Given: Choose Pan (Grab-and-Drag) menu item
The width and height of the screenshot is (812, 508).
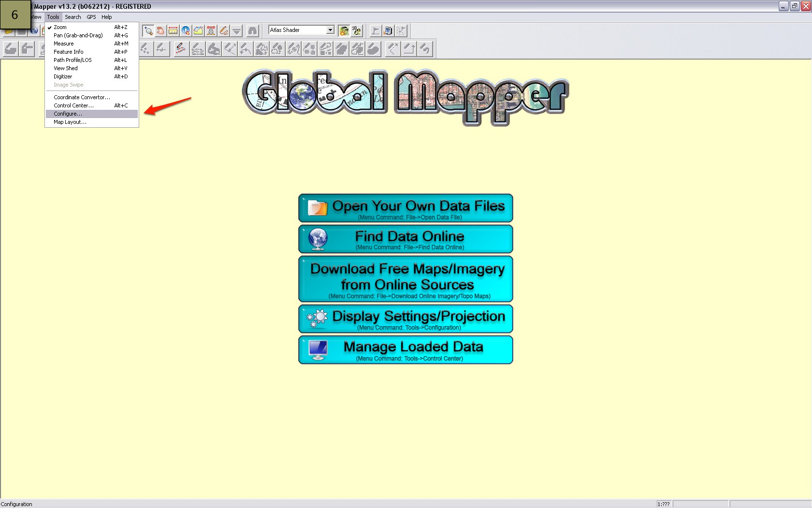Looking at the screenshot, I should tap(92, 35).
